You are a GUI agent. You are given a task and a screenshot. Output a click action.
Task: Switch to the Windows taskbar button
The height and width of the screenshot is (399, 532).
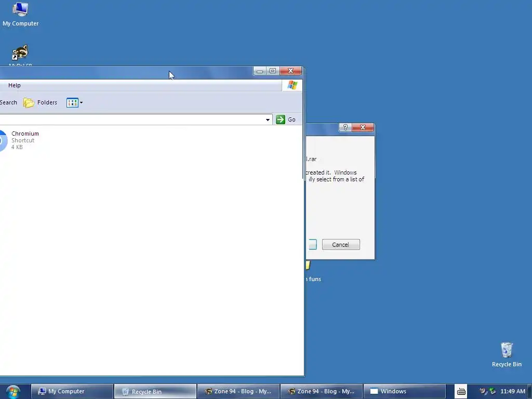(x=404, y=391)
